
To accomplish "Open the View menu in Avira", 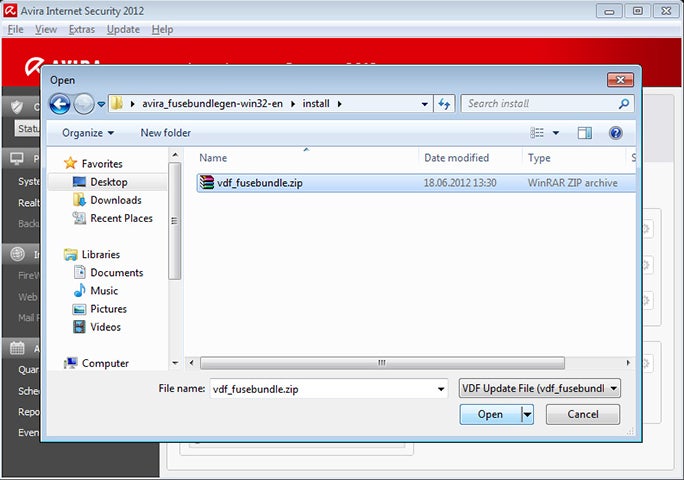I will click(46, 29).
